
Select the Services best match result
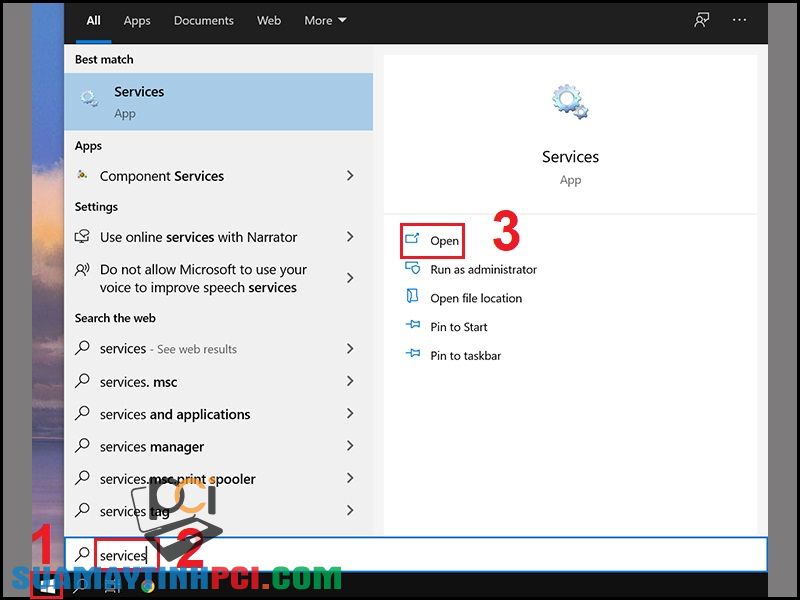218,102
